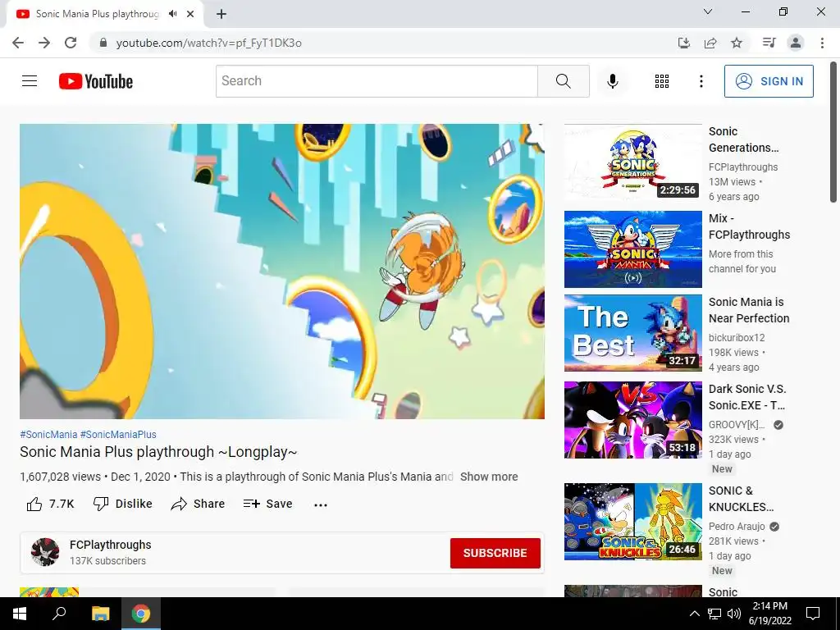Show hidden system tray icons

[694, 614]
